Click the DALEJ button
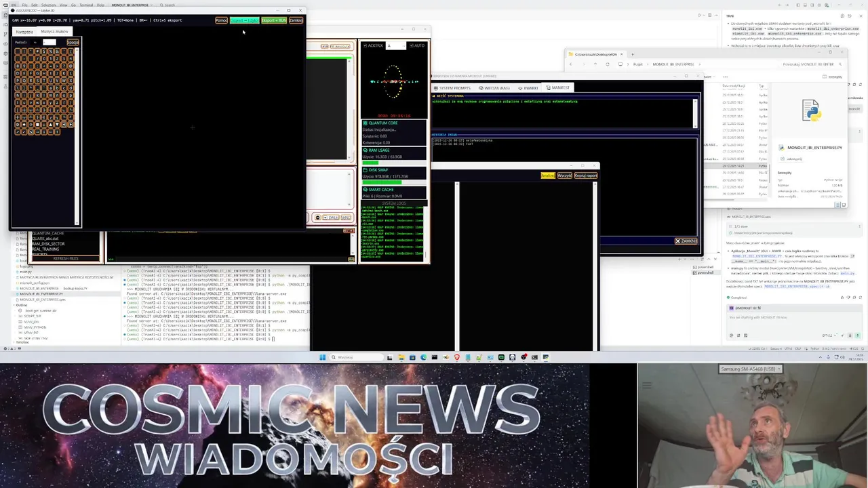 [x=332, y=218]
